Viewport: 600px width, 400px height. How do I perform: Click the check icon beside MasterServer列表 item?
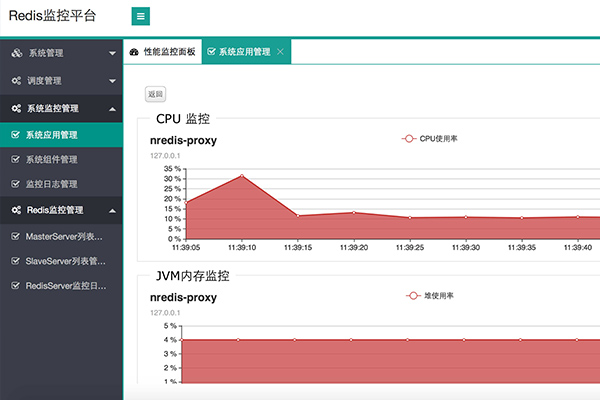[15, 236]
